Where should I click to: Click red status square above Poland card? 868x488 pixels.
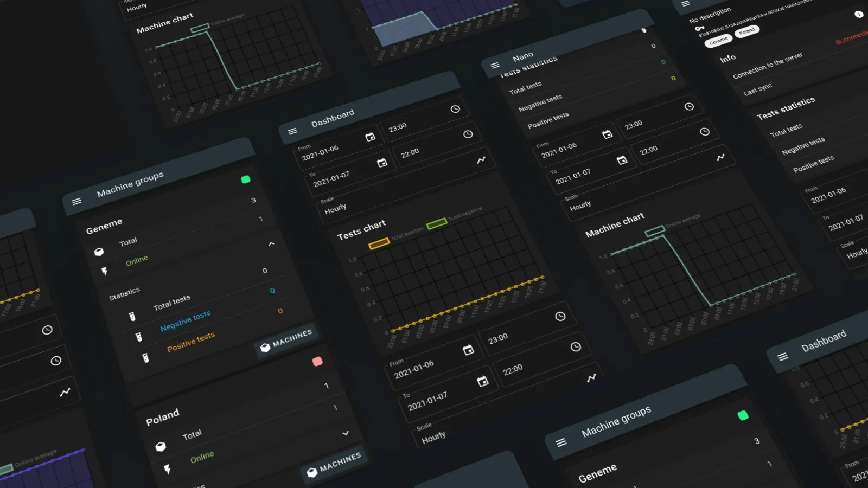click(317, 361)
